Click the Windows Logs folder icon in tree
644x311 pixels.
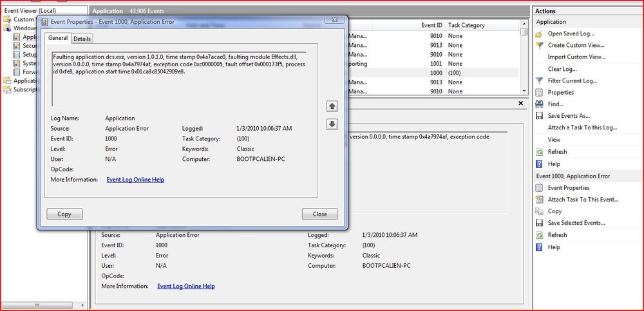pyautogui.click(x=7, y=28)
